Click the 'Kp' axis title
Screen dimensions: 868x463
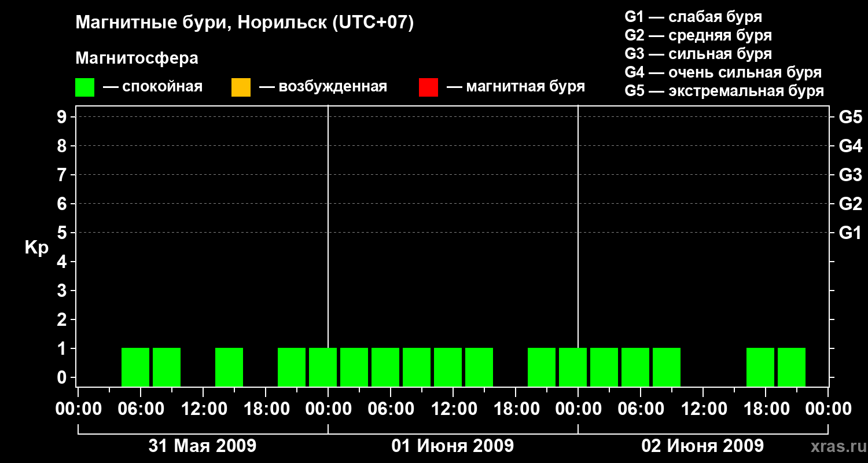coord(36,248)
